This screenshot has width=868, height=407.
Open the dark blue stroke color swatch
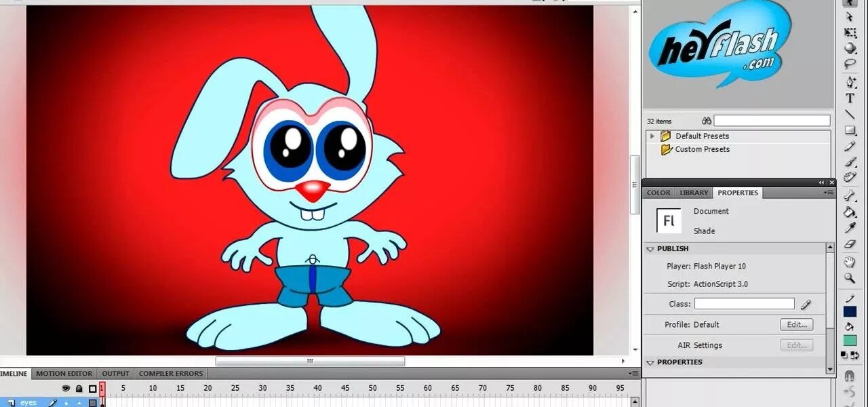click(x=850, y=312)
